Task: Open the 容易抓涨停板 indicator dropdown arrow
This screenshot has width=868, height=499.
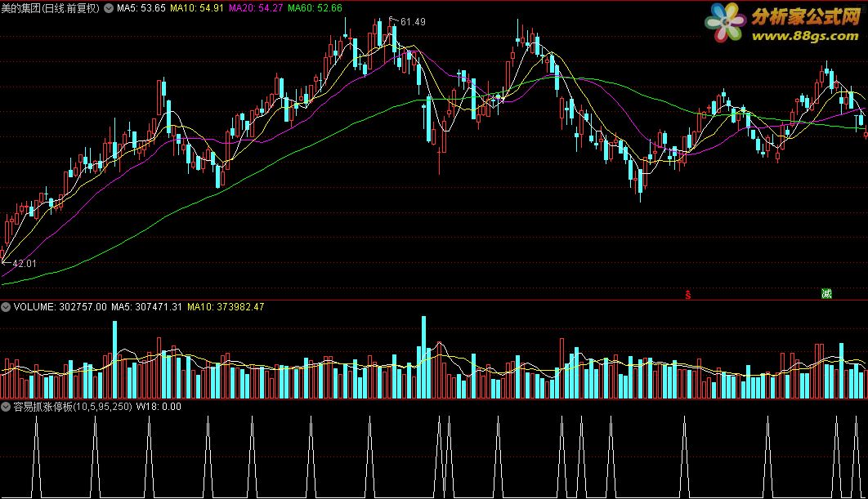Action: tap(6, 407)
